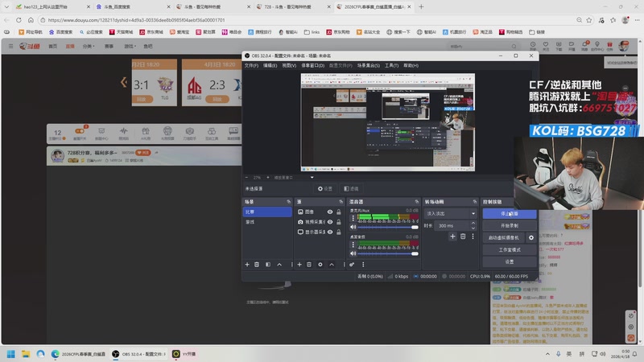Open Windows Start button on taskbar
644x362 pixels.
click(11, 354)
